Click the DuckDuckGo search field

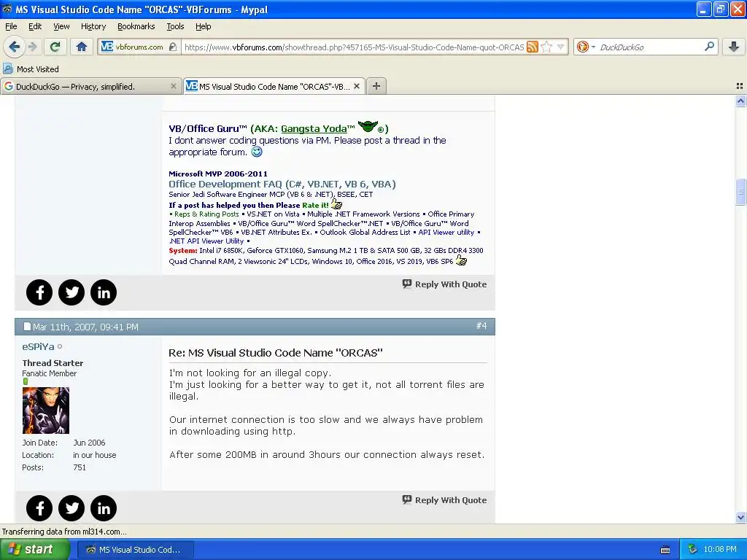(x=649, y=47)
